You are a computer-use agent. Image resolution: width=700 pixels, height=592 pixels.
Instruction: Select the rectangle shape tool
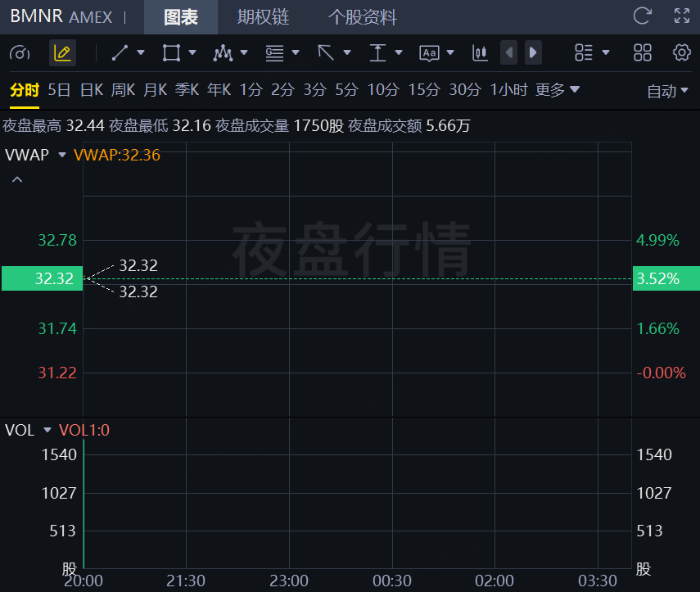click(x=171, y=52)
